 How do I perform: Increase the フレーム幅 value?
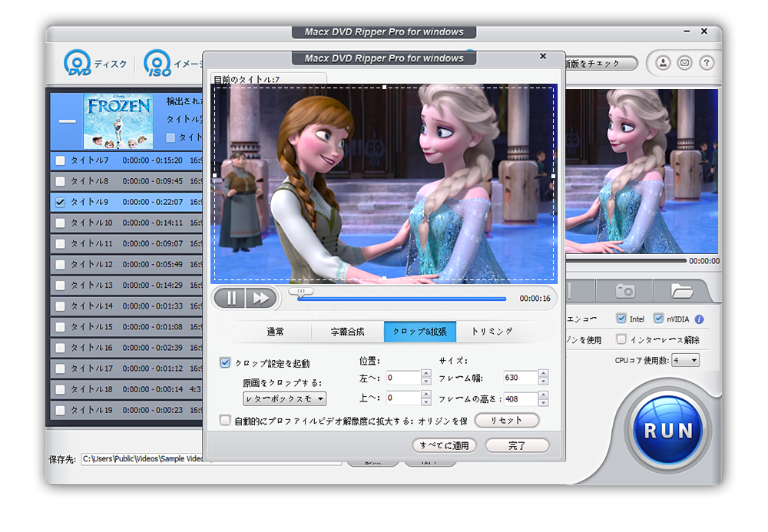(x=543, y=374)
